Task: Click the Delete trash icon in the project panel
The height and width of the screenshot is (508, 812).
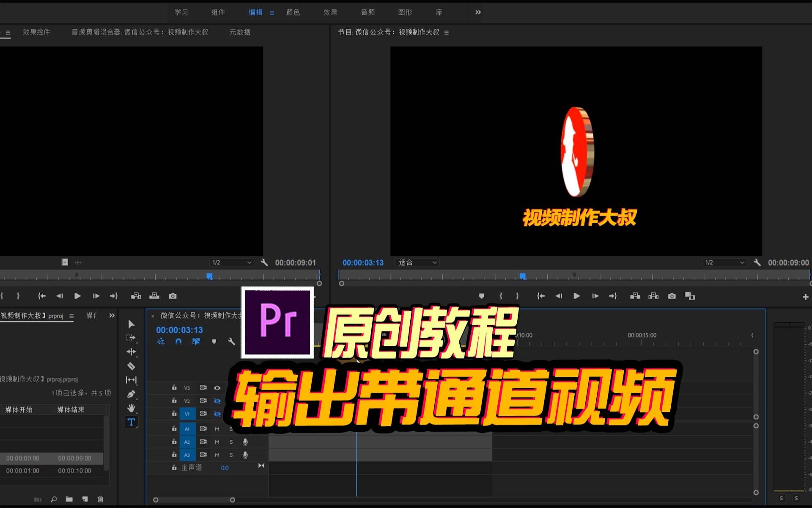Action: click(101, 499)
